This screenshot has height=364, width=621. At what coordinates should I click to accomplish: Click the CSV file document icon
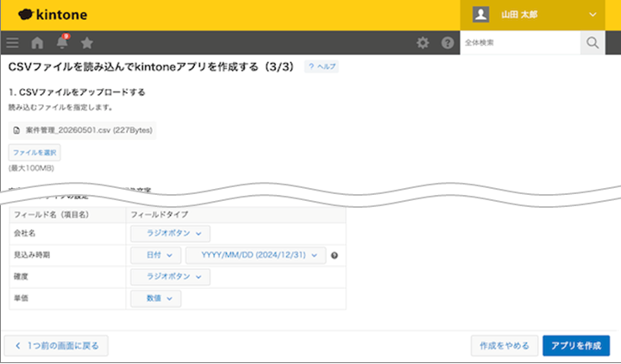(16, 130)
